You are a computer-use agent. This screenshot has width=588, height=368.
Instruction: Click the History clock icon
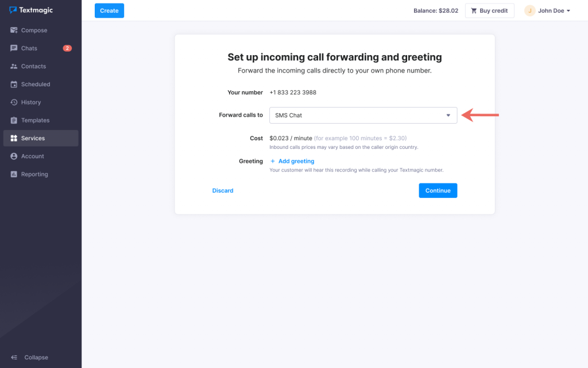tap(14, 102)
